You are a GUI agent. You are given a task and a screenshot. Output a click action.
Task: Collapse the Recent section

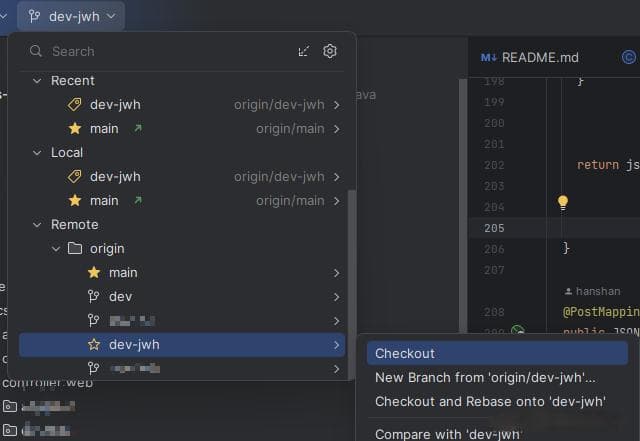37,81
